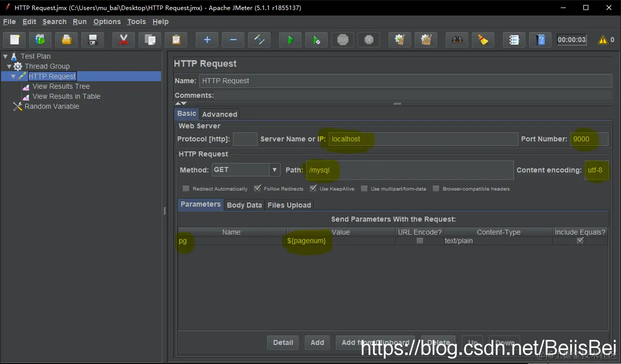Click the Cut scissors icon
The height and width of the screenshot is (364, 621).
(x=123, y=40)
